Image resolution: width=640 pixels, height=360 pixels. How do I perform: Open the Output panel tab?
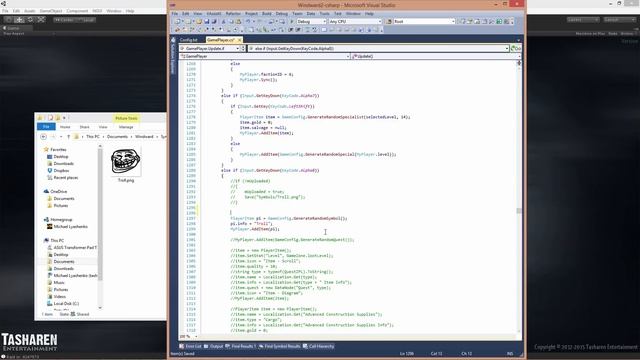coord(214,346)
